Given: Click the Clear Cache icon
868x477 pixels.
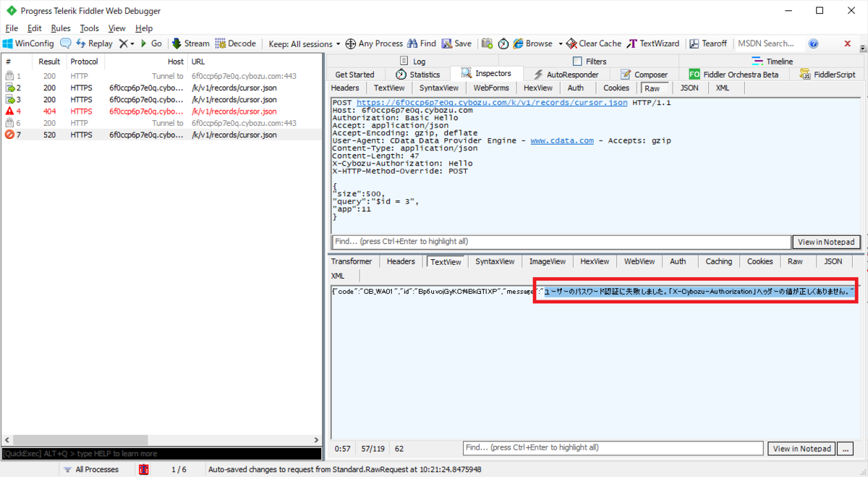Looking at the screenshot, I should (x=571, y=43).
